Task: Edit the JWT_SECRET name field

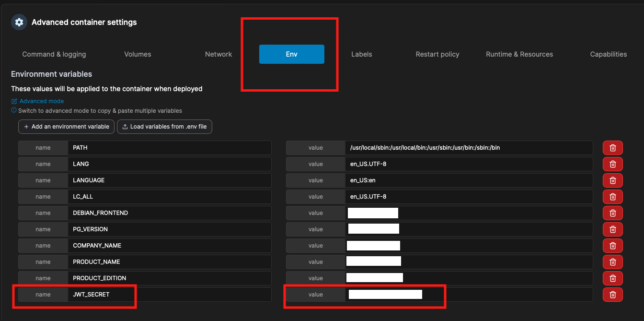Action: 170,295
